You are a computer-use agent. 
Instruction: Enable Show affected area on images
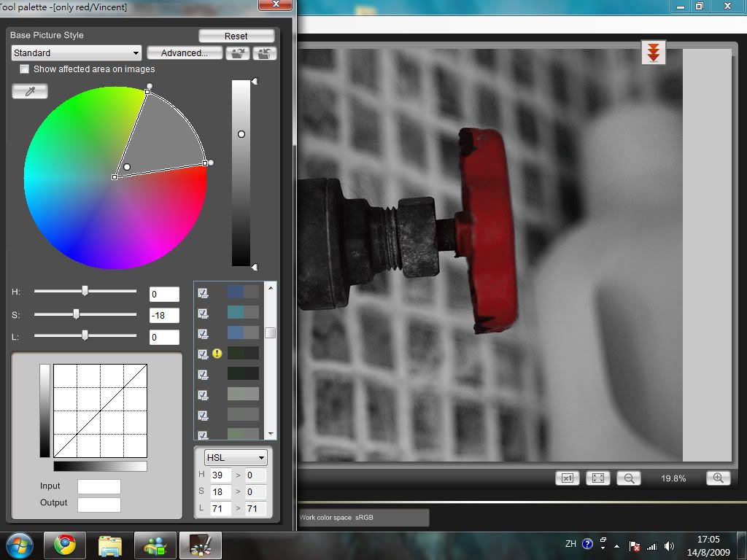25,69
